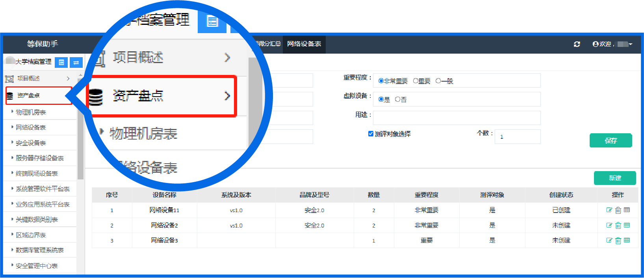Open 服务器存储设备表 in the sidebar
The image size is (644, 278).
click(x=40, y=158)
